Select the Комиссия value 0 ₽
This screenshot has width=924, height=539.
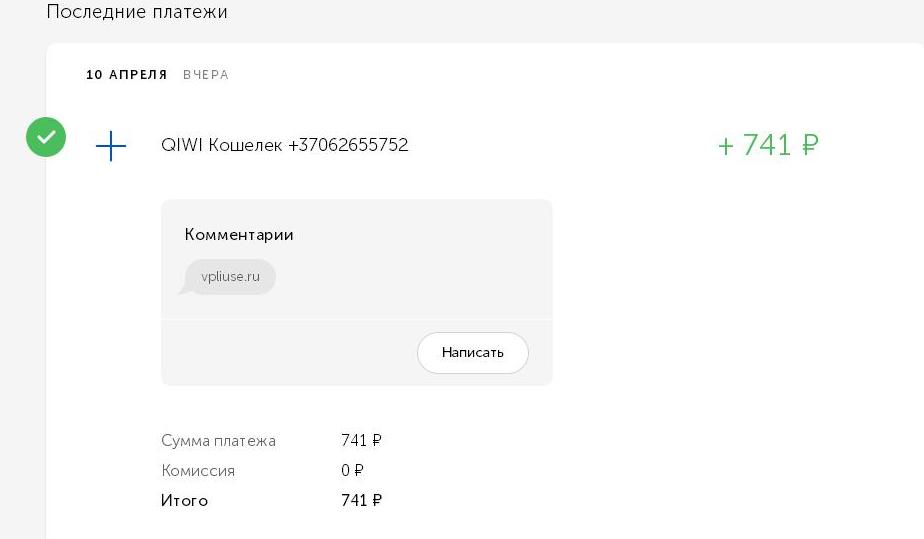[x=352, y=471]
